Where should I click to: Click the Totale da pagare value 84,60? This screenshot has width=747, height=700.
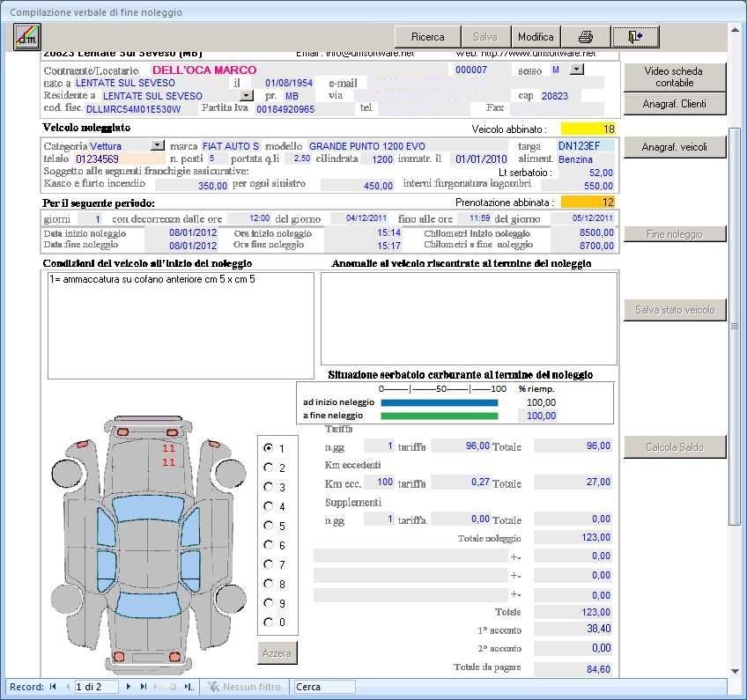(598, 669)
